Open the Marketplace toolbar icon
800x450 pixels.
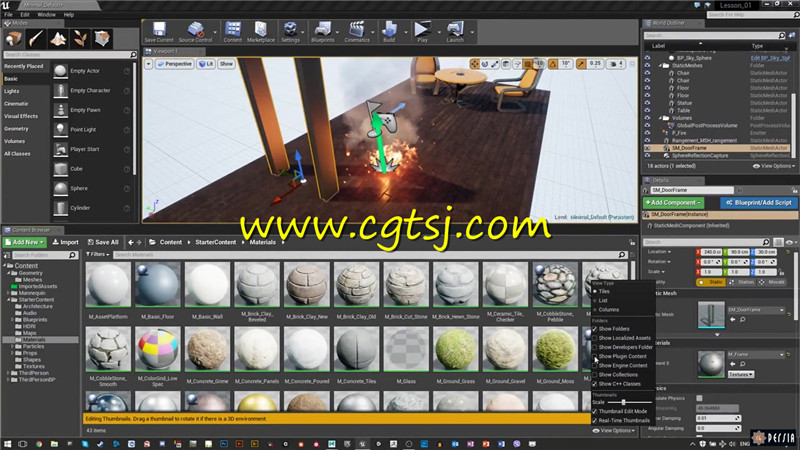coord(261,32)
